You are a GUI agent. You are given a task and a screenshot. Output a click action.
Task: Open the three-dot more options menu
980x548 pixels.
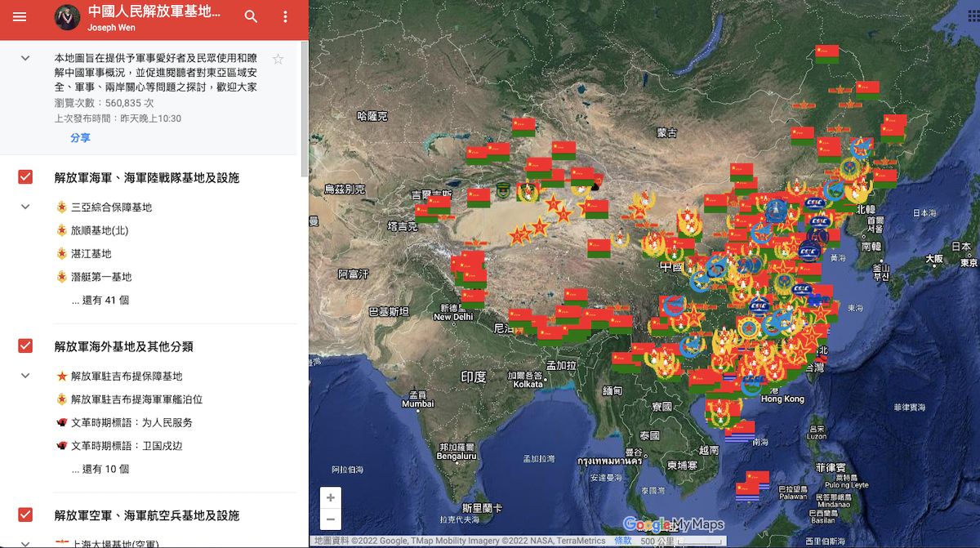tap(285, 17)
